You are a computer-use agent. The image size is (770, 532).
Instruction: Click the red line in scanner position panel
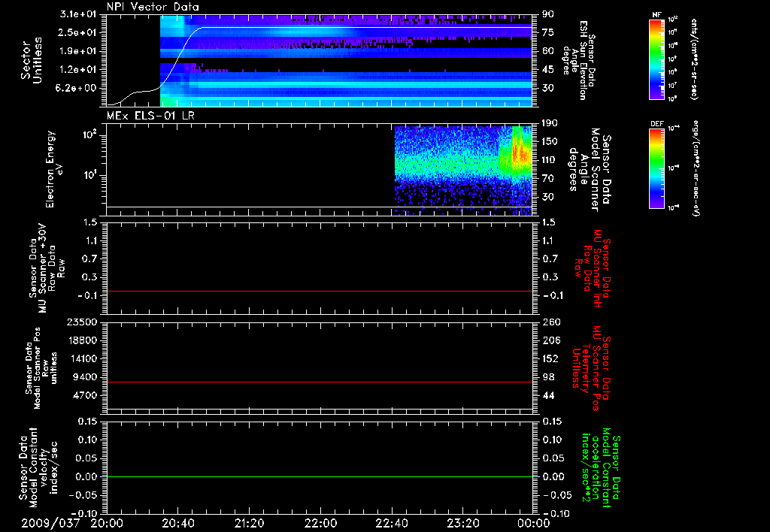point(320,382)
